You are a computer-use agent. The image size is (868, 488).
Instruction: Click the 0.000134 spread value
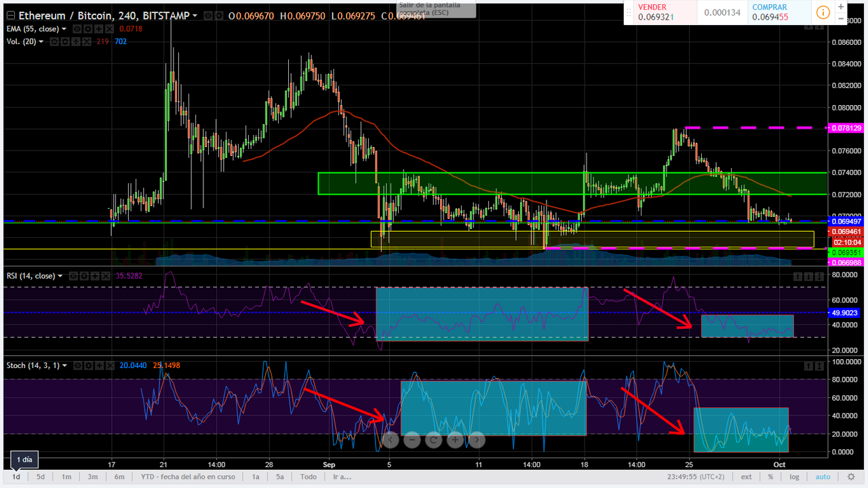pos(722,12)
